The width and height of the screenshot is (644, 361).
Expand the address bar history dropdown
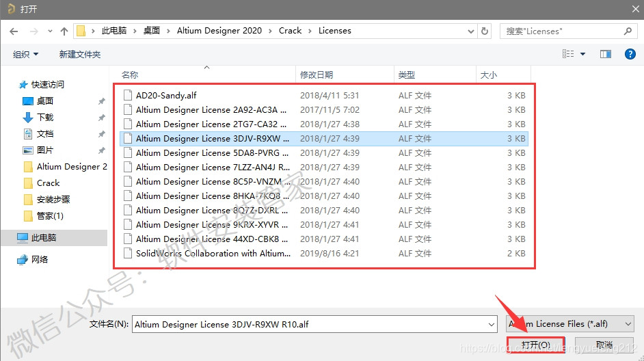pyautogui.click(x=470, y=31)
